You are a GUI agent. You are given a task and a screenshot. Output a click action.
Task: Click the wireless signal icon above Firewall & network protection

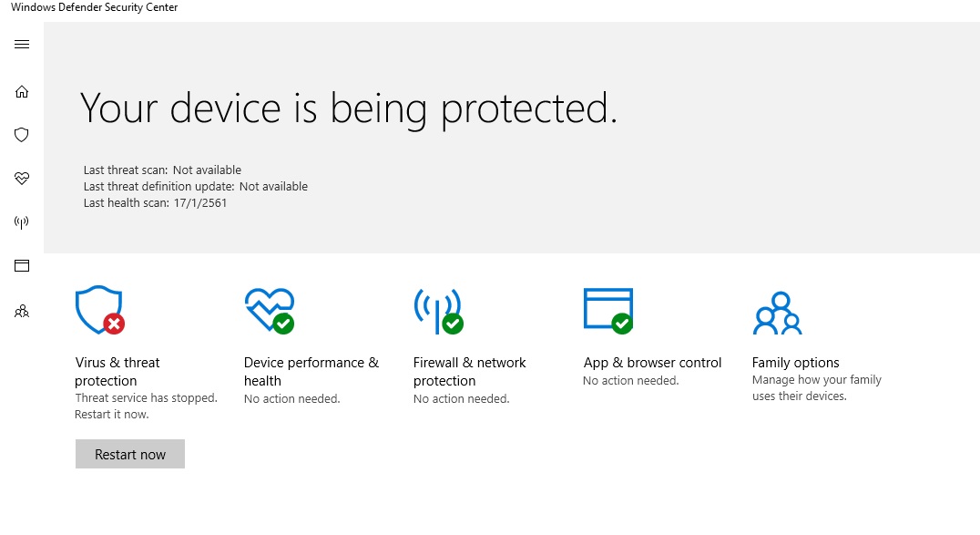pos(437,310)
